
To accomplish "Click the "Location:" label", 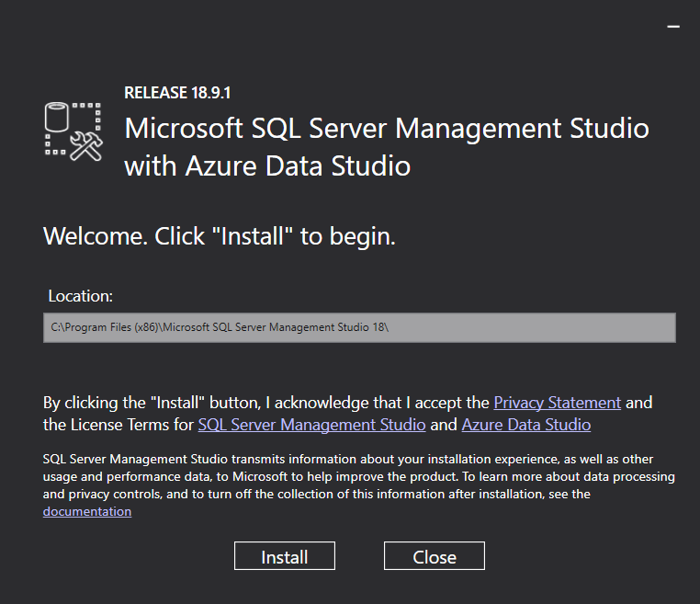I will pyautogui.click(x=81, y=297).
